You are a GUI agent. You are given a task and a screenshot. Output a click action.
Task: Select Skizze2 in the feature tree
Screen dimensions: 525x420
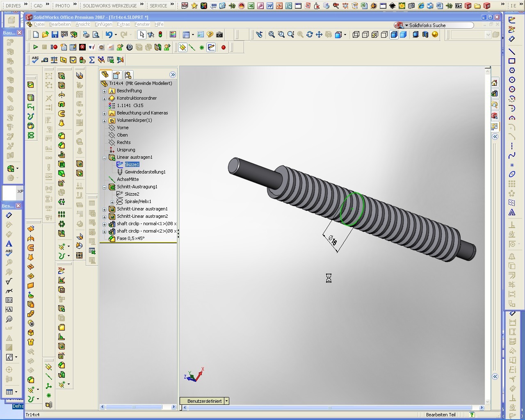coord(132,194)
